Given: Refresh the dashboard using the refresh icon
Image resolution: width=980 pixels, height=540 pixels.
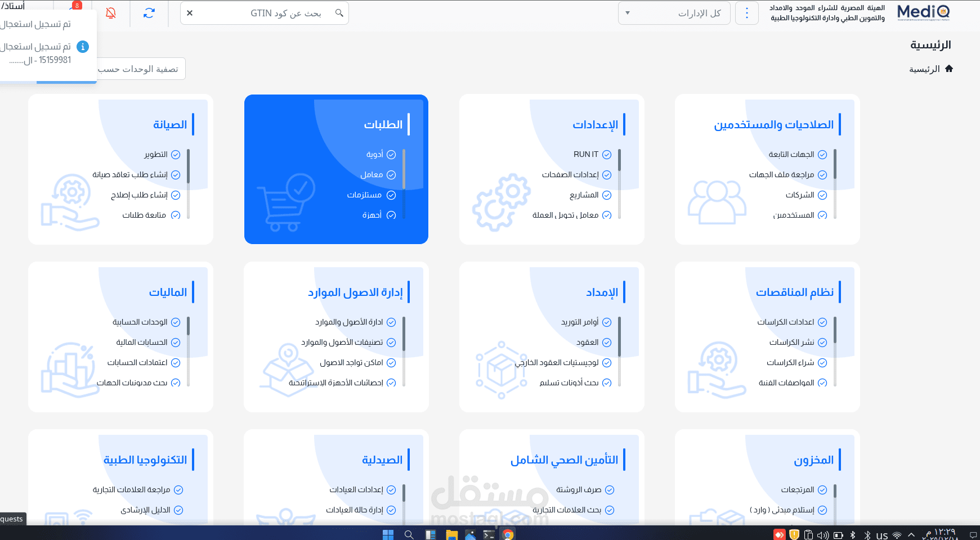Looking at the screenshot, I should [x=149, y=13].
